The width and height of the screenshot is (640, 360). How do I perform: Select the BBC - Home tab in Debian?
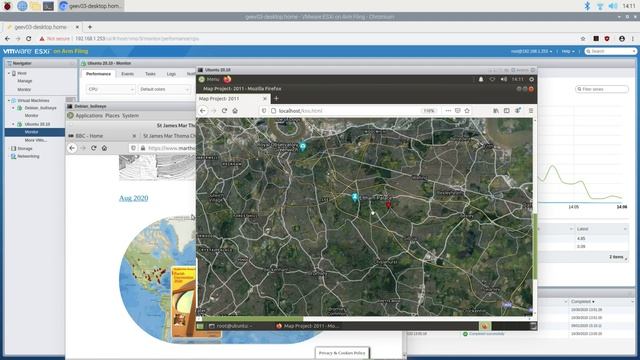pos(102,136)
